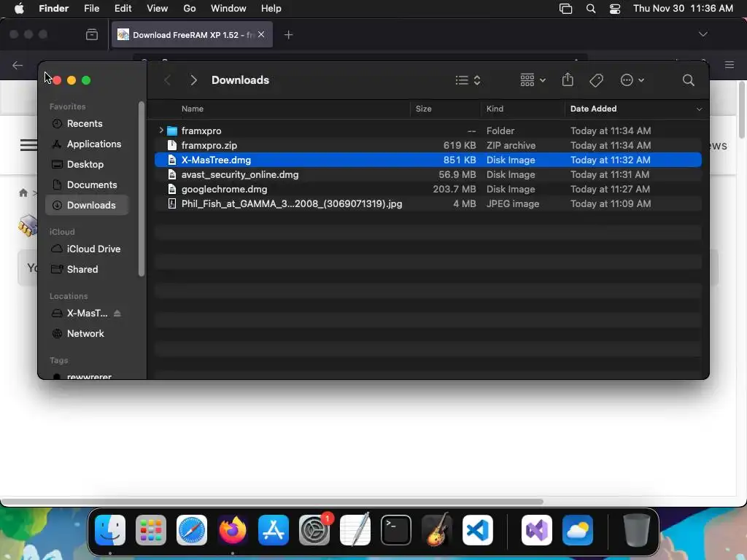
Task: Eject the X-MasT... volume
Action: pos(117,313)
